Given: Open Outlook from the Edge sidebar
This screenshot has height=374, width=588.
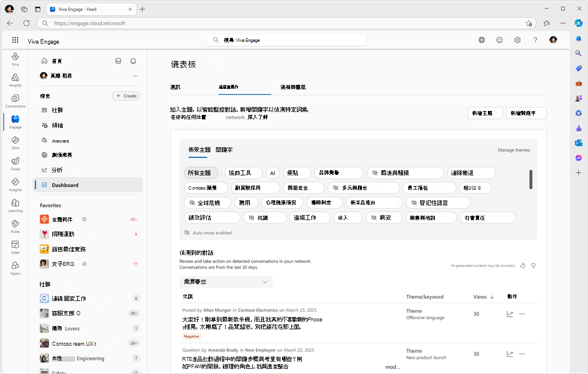Looking at the screenshot, I should click(x=578, y=143).
